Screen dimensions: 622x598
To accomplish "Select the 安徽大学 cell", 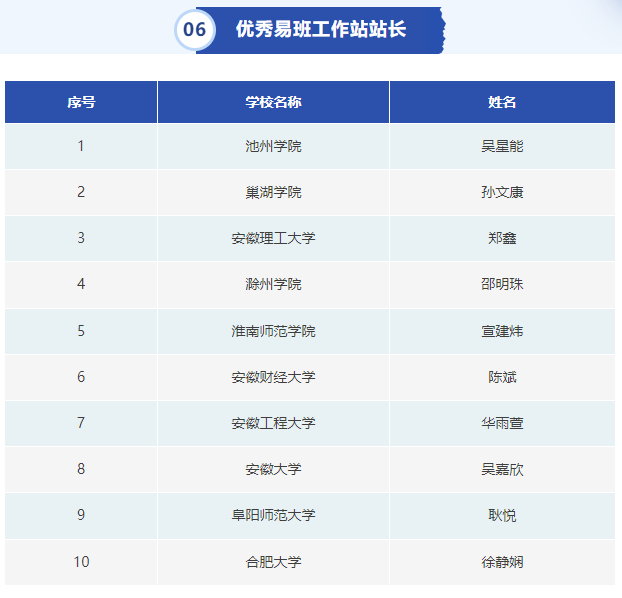I will [x=273, y=469].
